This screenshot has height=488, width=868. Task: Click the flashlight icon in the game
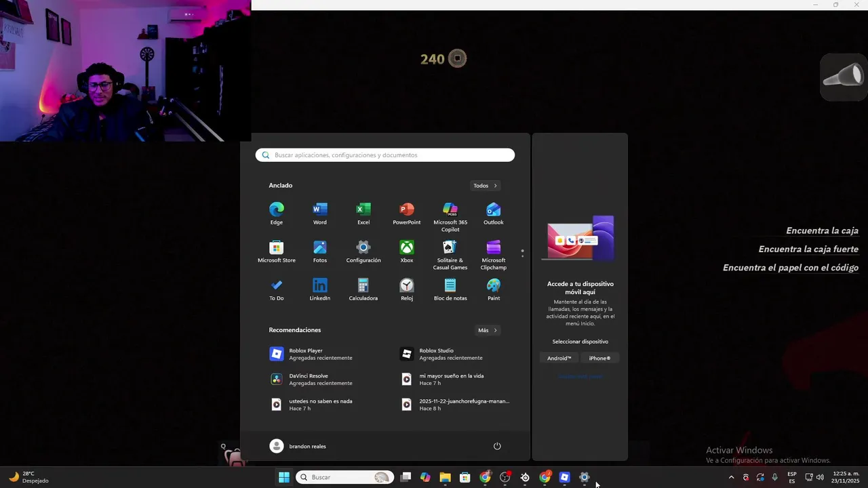point(843,77)
